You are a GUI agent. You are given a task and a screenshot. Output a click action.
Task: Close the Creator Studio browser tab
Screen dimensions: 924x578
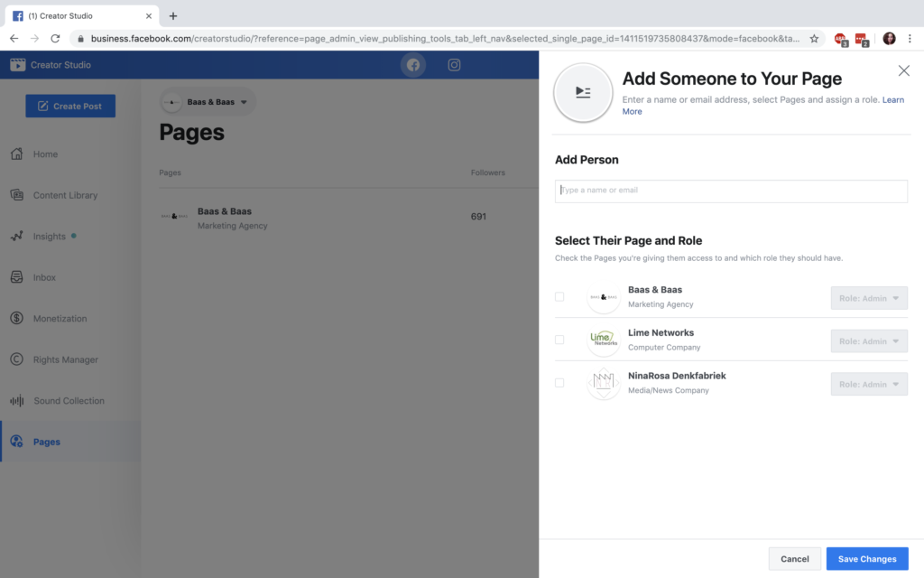[149, 16]
